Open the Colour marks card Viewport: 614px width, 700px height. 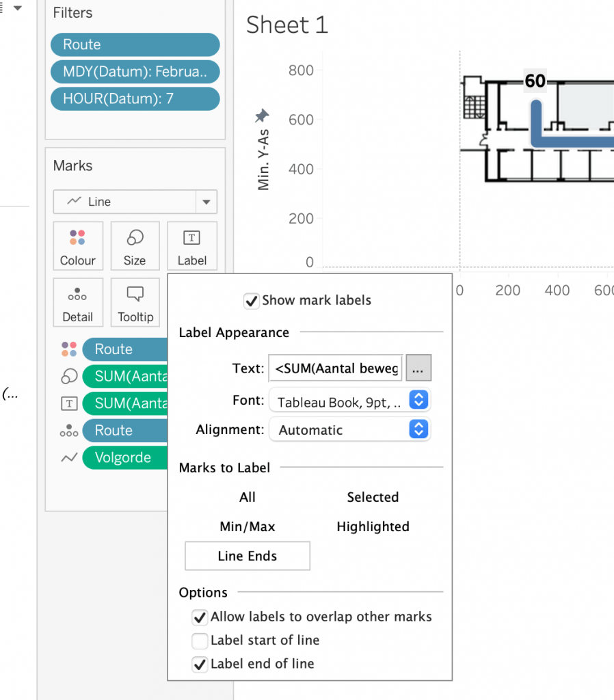pos(78,246)
